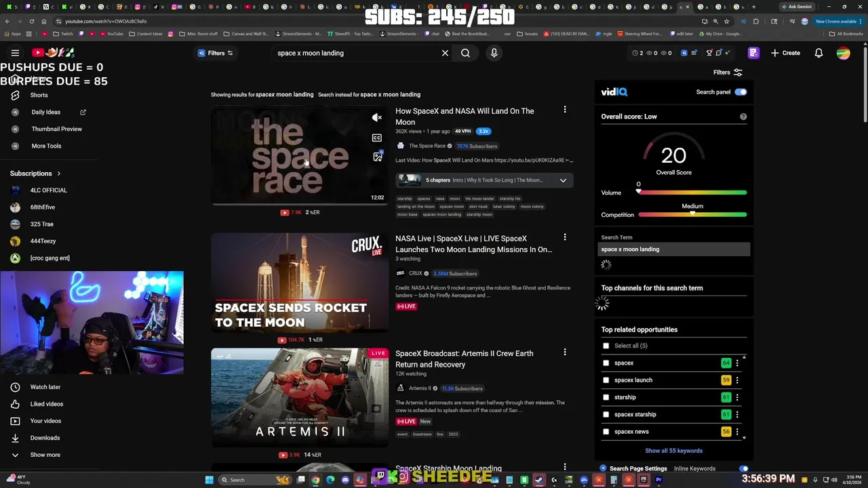The image size is (868, 488).
Task: Check the 'spacex launch' keyword box
Action: (x=606, y=380)
